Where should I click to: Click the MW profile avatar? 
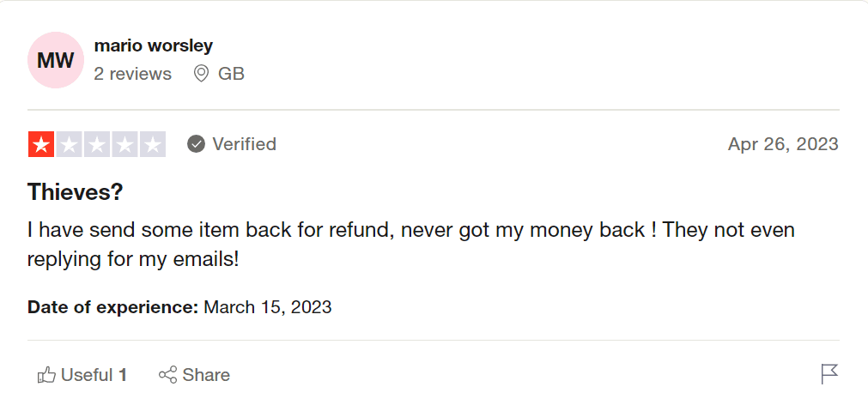[x=56, y=60]
